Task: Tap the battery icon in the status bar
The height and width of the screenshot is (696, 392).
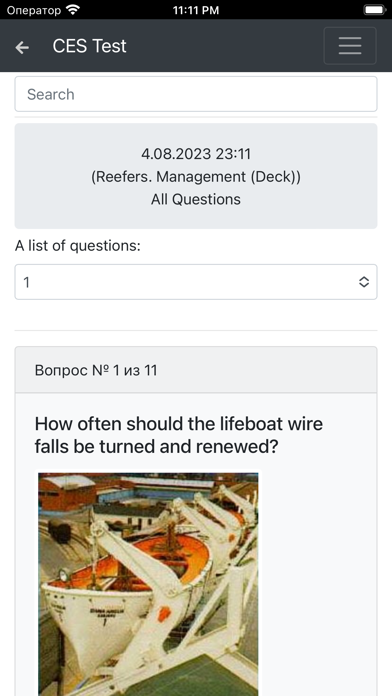Action: (x=374, y=9)
